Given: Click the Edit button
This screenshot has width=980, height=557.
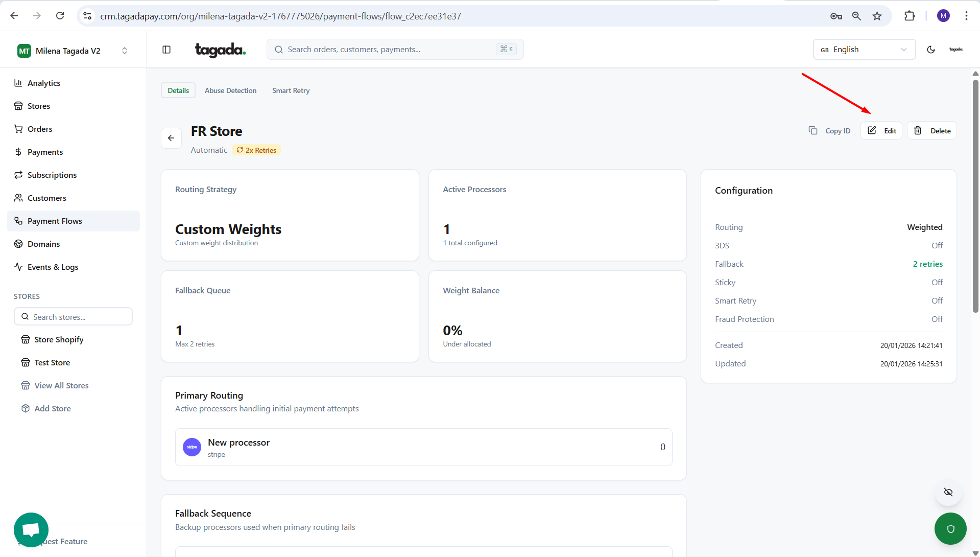Looking at the screenshot, I should click(x=881, y=131).
